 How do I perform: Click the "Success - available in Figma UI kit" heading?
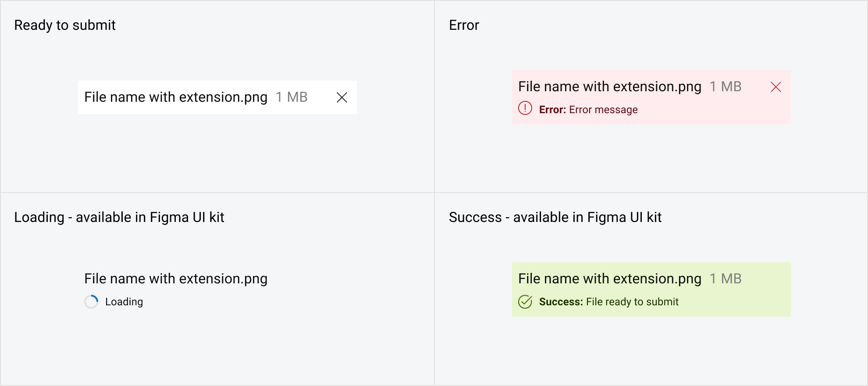[x=555, y=217]
